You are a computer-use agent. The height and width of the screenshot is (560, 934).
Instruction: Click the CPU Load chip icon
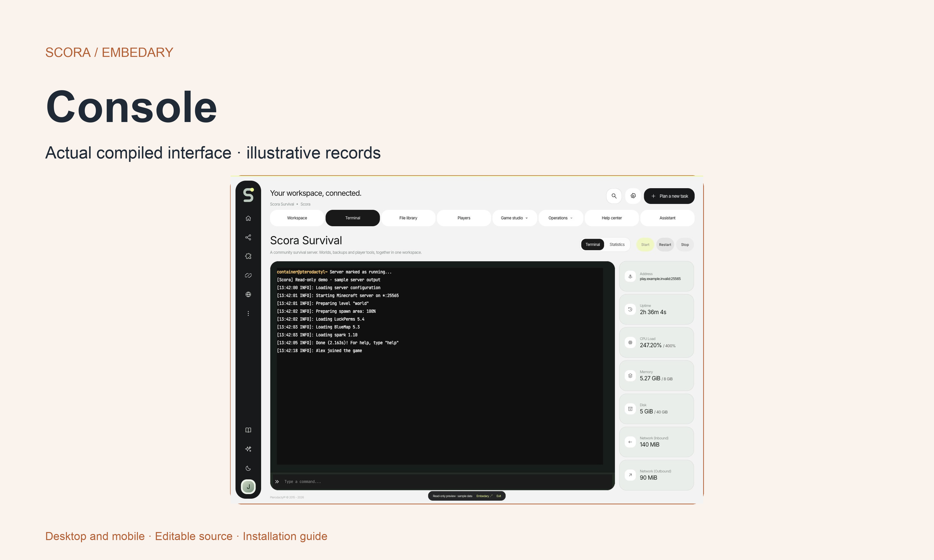(x=630, y=343)
